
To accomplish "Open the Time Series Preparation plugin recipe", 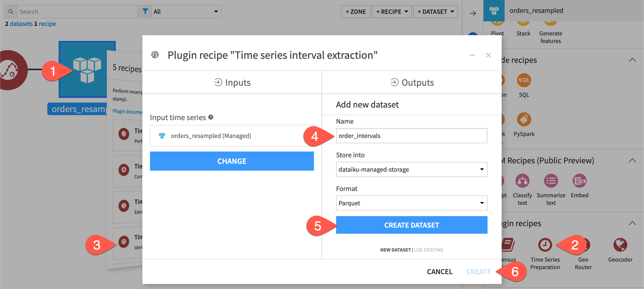I will (545, 244).
